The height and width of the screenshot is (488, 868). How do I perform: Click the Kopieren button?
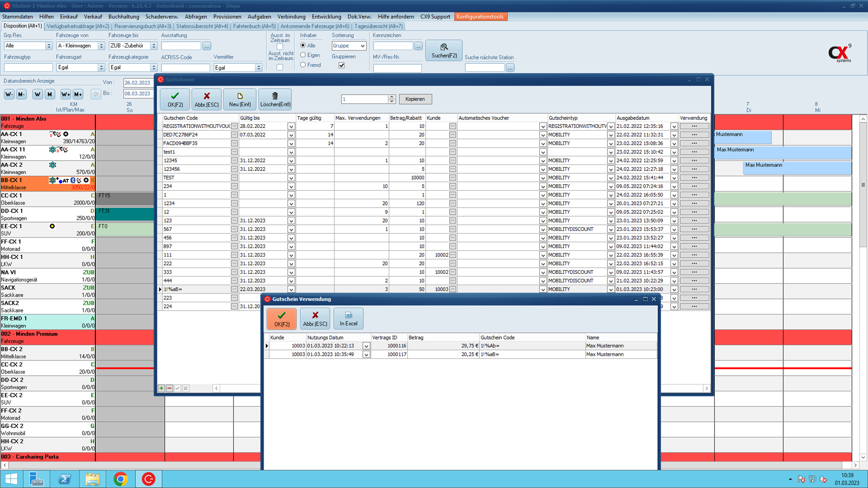[415, 99]
